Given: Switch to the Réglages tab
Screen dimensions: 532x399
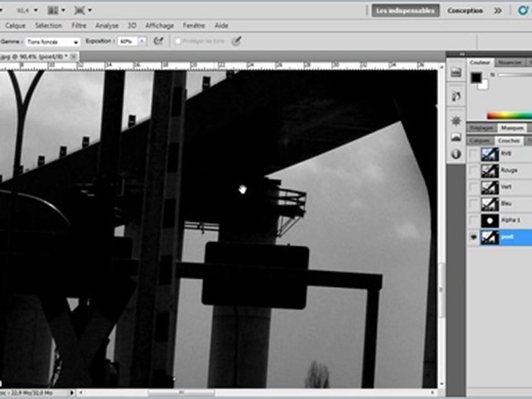Looking at the screenshot, I should pyautogui.click(x=482, y=128).
